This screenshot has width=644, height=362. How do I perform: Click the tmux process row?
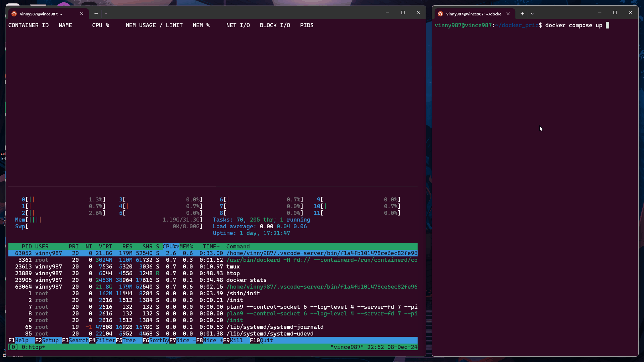pos(212,266)
